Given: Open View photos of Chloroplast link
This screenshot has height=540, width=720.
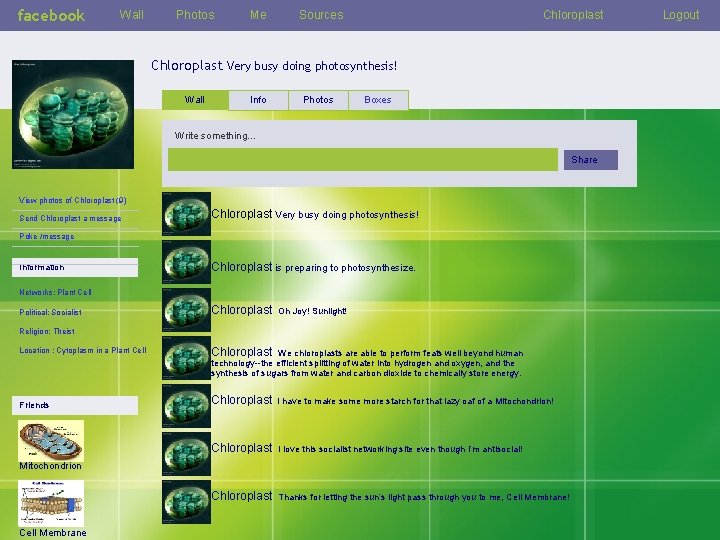Looking at the screenshot, I should point(73,200).
